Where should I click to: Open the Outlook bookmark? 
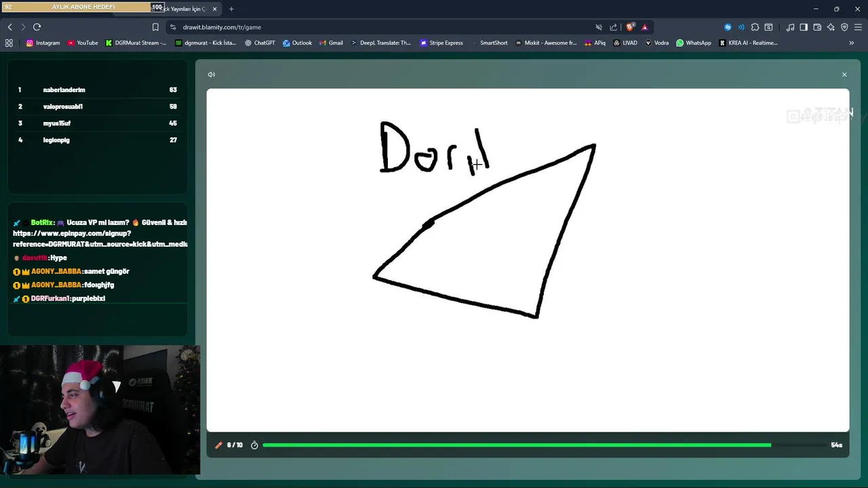click(297, 43)
